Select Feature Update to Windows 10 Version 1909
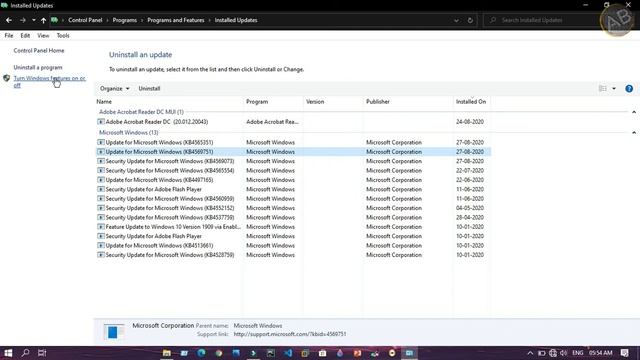640x360 pixels. pyautogui.click(x=293, y=227)
